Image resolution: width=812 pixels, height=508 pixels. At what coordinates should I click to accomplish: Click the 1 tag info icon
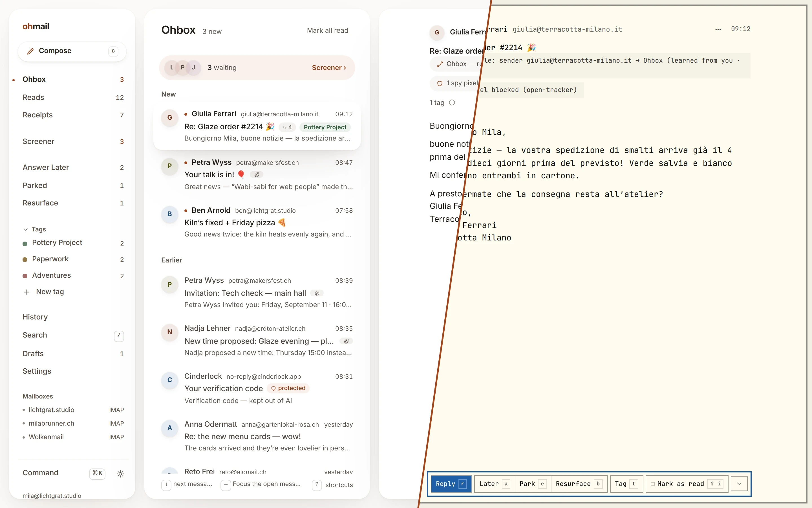pos(452,102)
